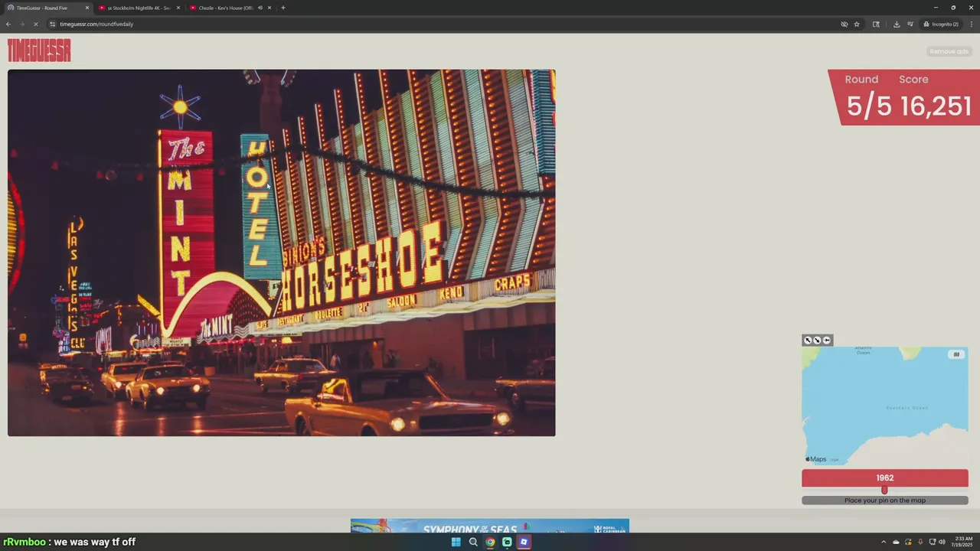
Task: Click the update sync tray icon
Action: (908, 542)
